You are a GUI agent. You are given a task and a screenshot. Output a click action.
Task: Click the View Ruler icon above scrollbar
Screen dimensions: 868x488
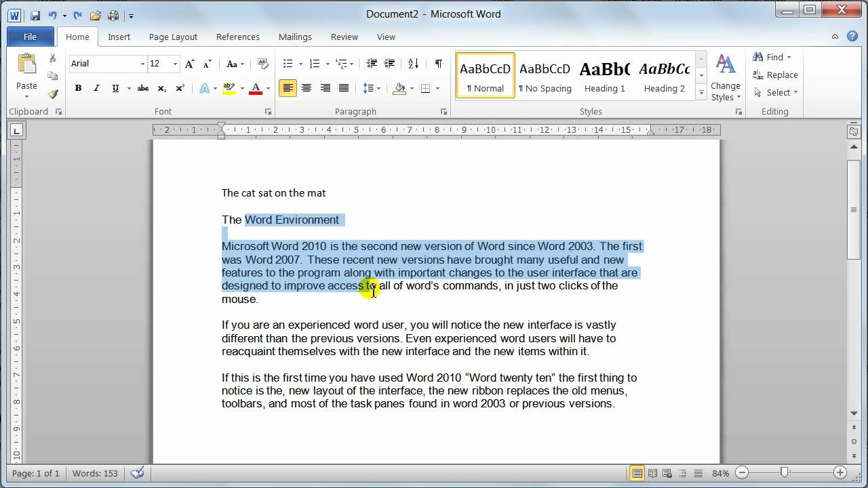854,131
